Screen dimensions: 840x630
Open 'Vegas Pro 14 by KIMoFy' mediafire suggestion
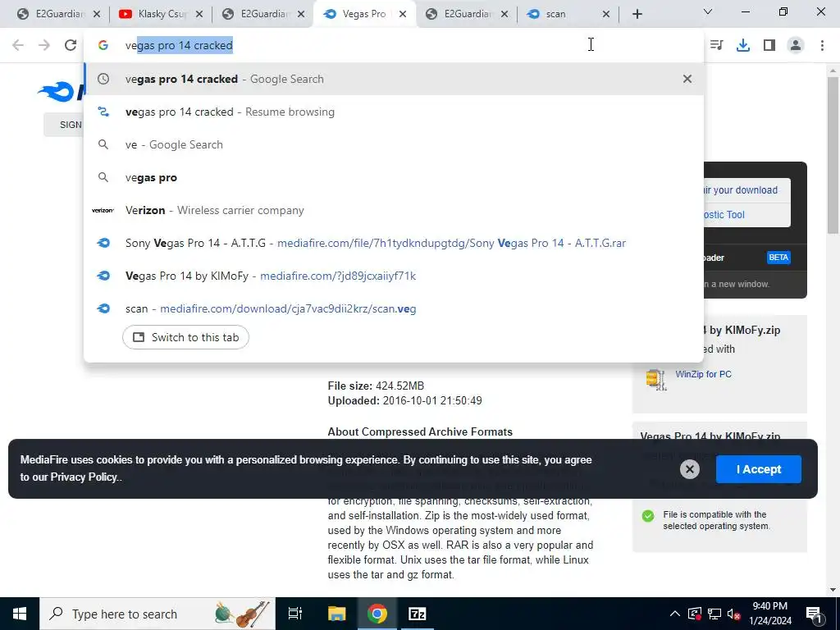(x=393, y=276)
